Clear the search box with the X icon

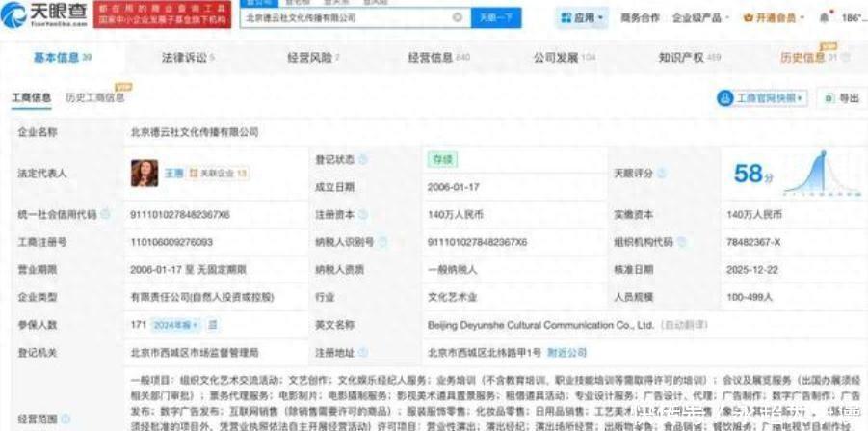(x=456, y=17)
